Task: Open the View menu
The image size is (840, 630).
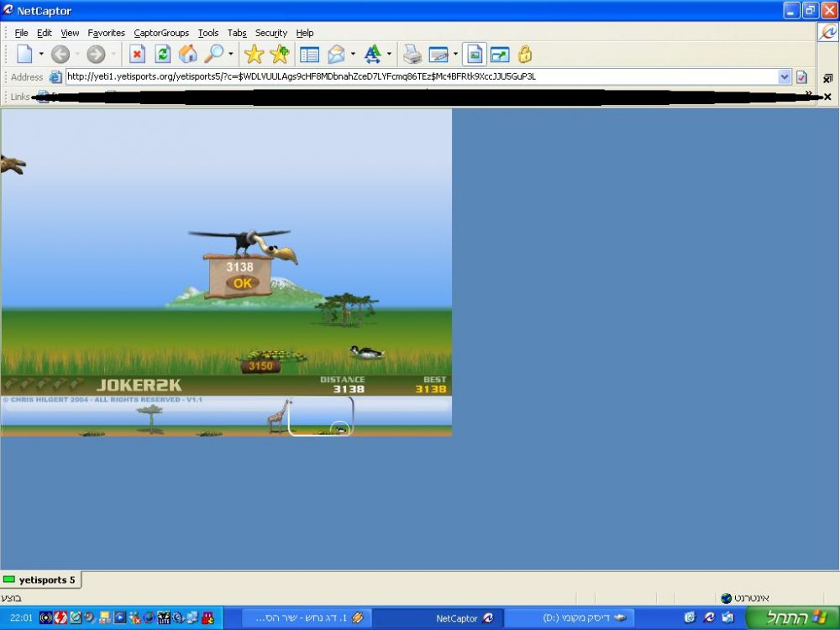Action: (x=70, y=34)
